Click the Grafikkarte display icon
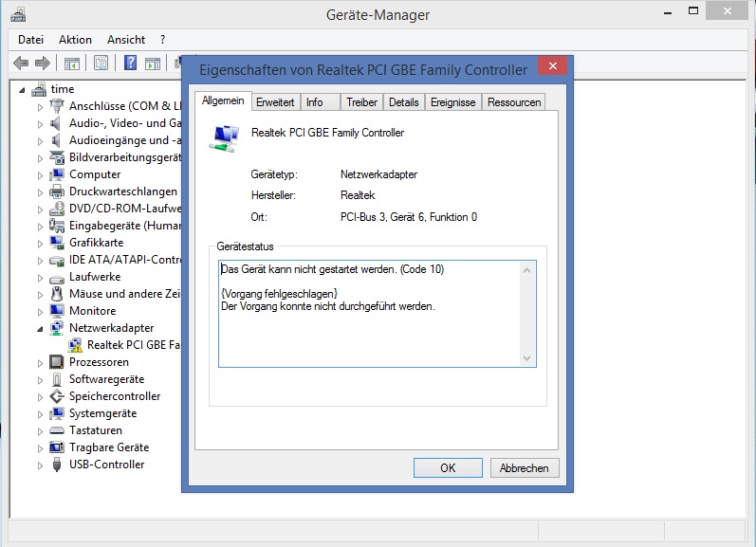 (57, 243)
